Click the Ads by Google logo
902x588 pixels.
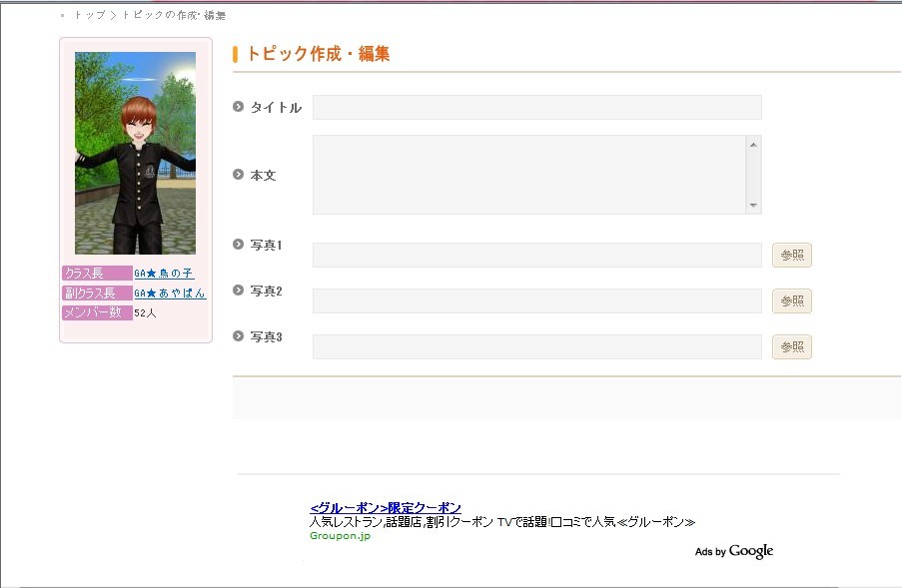[x=734, y=551]
